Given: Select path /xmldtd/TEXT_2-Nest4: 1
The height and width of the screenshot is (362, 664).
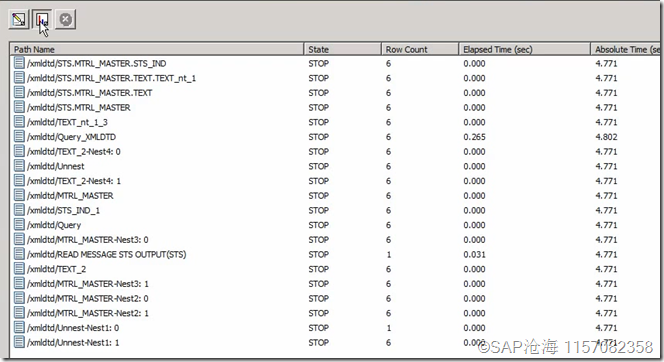Looking at the screenshot, I should coord(74,181).
